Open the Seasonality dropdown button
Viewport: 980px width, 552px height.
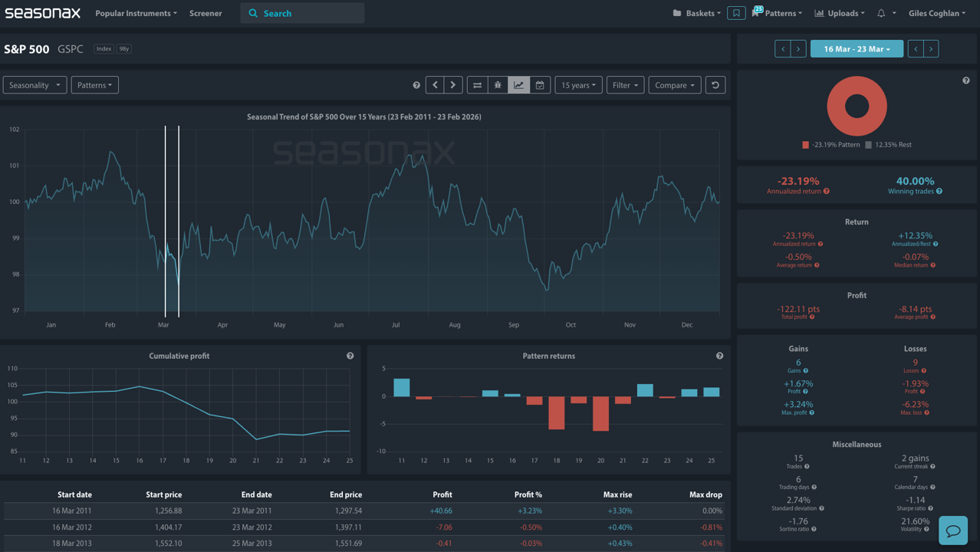click(x=35, y=85)
